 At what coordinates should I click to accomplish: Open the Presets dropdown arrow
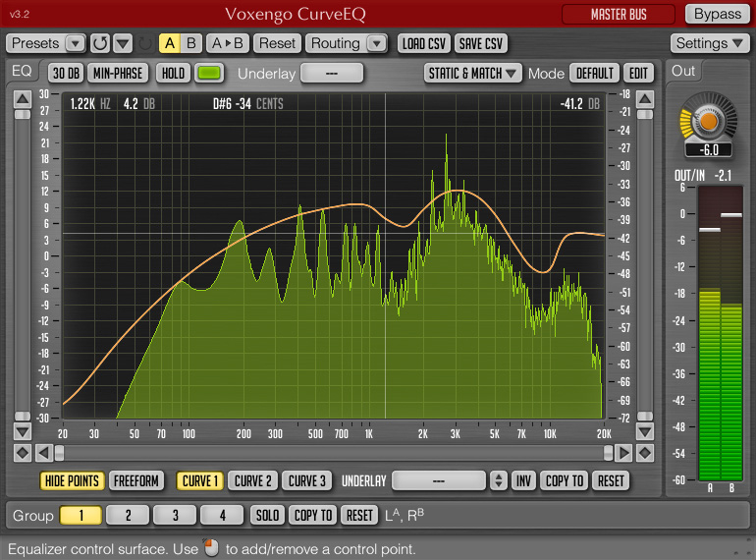pyautogui.click(x=76, y=43)
